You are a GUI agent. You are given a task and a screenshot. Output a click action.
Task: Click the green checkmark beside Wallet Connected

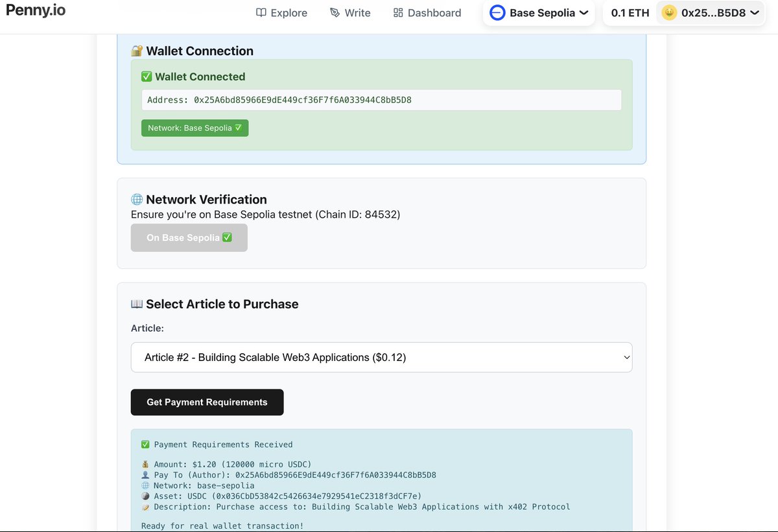[147, 76]
